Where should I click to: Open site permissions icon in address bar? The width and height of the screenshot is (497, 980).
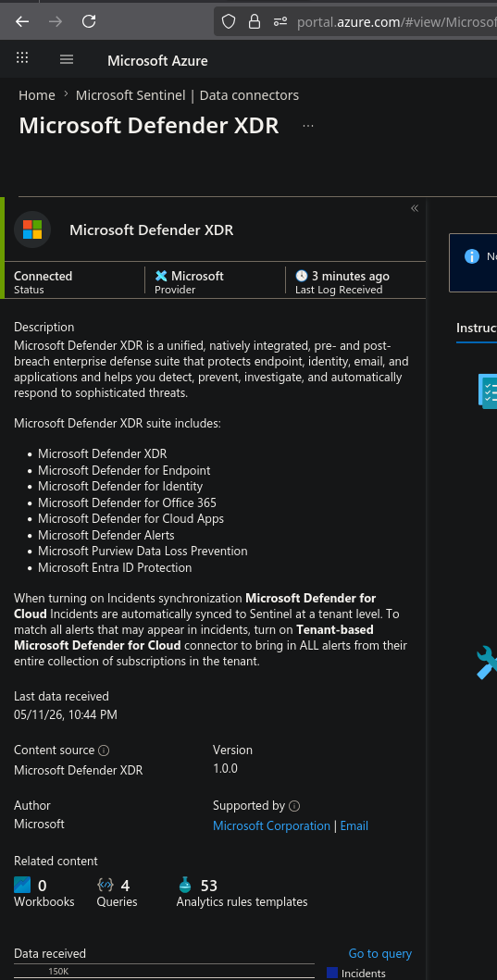pos(280,22)
